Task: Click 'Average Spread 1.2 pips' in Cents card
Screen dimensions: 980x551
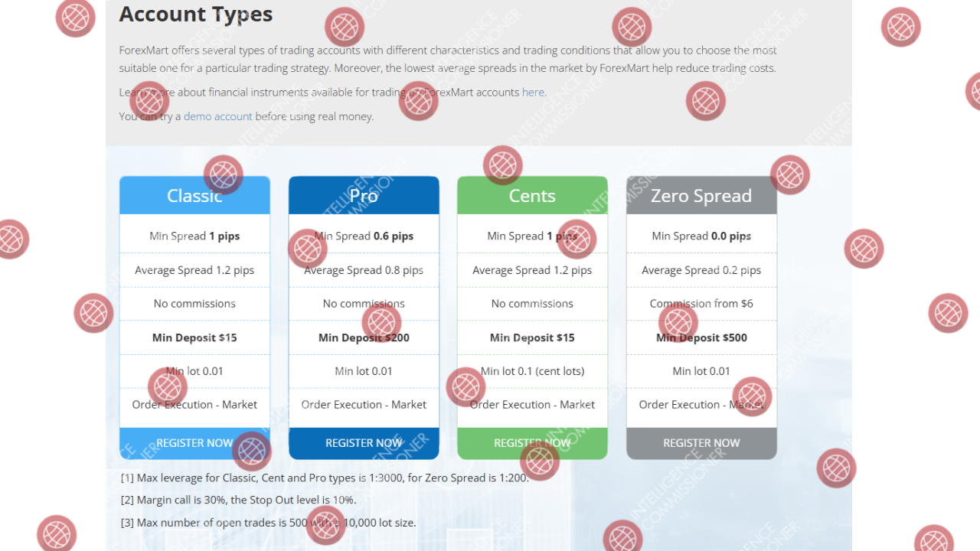Action: click(x=532, y=270)
